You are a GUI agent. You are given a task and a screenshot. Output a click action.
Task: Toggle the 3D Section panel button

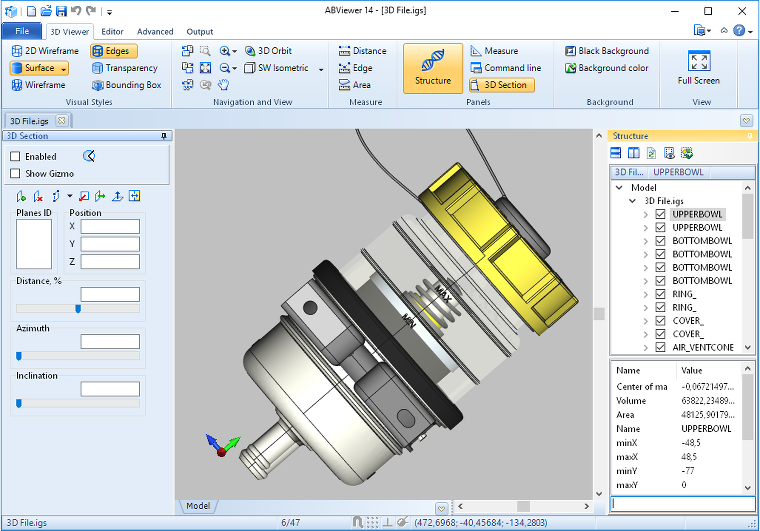502,85
